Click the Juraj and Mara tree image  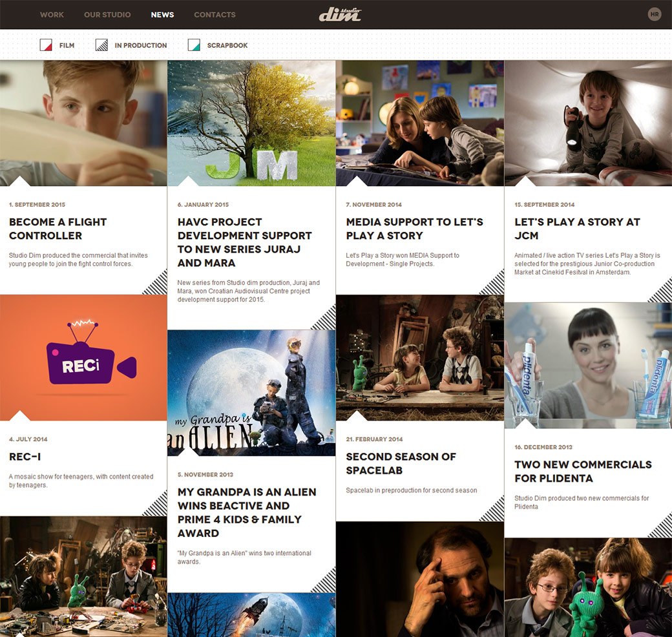point(251,123)
